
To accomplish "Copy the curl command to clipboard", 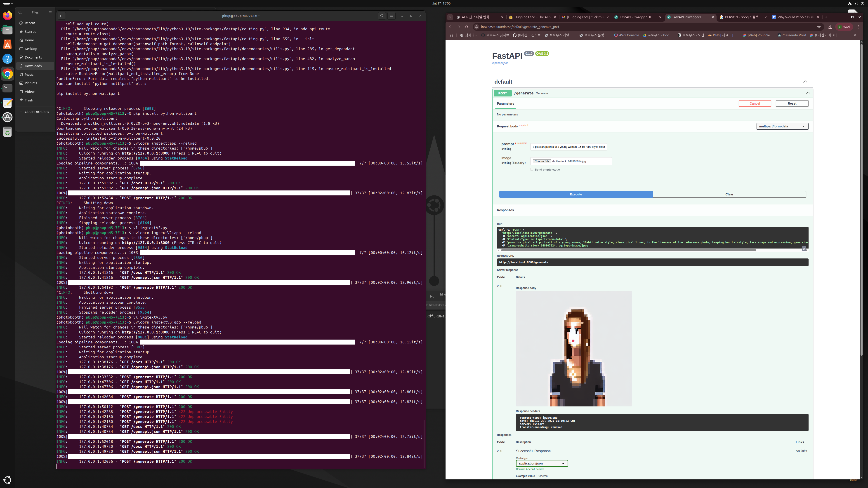I will [x=804, y=249].
